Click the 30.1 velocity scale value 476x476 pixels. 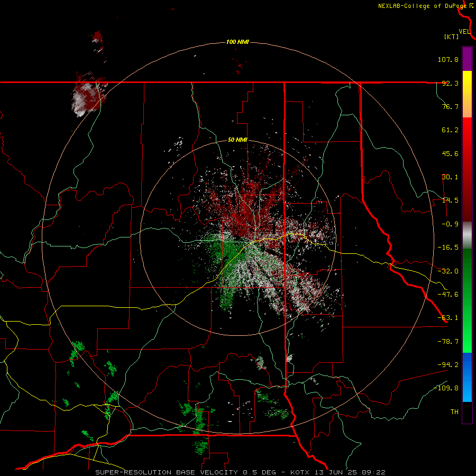(450, 177)
